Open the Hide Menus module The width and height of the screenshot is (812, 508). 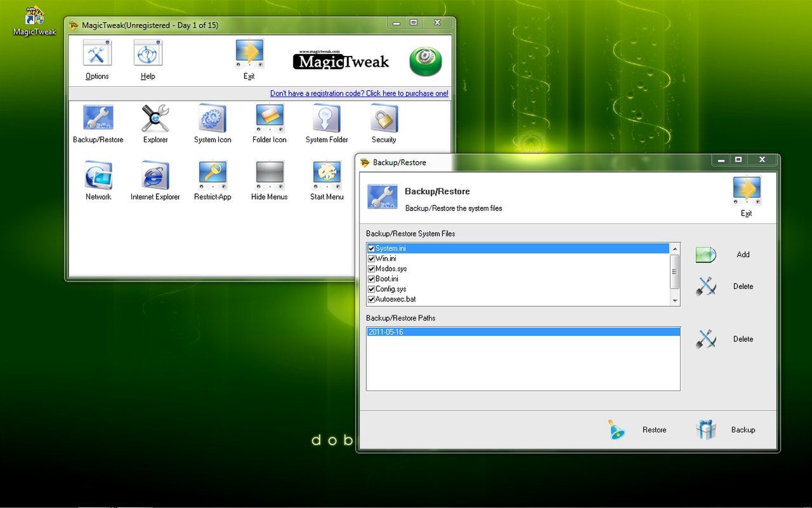270,175
